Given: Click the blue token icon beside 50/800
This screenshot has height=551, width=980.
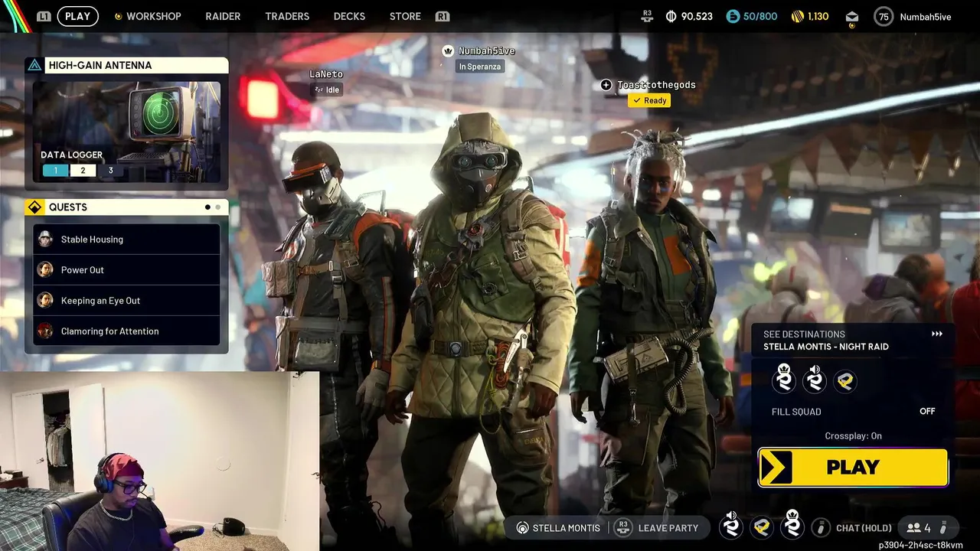Looking at the screenshot, I should pyautogui.click(x=733, y=16).
